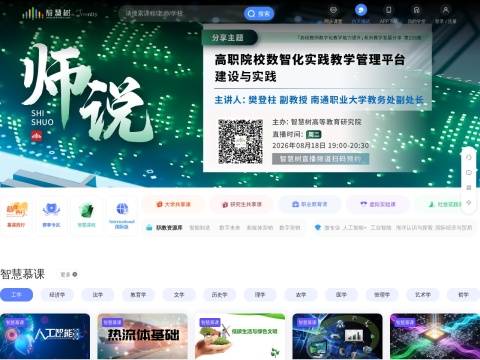Screen dimensions: 480x360
Task: Select the 艺术学 category tab
Action: point(423,295)
